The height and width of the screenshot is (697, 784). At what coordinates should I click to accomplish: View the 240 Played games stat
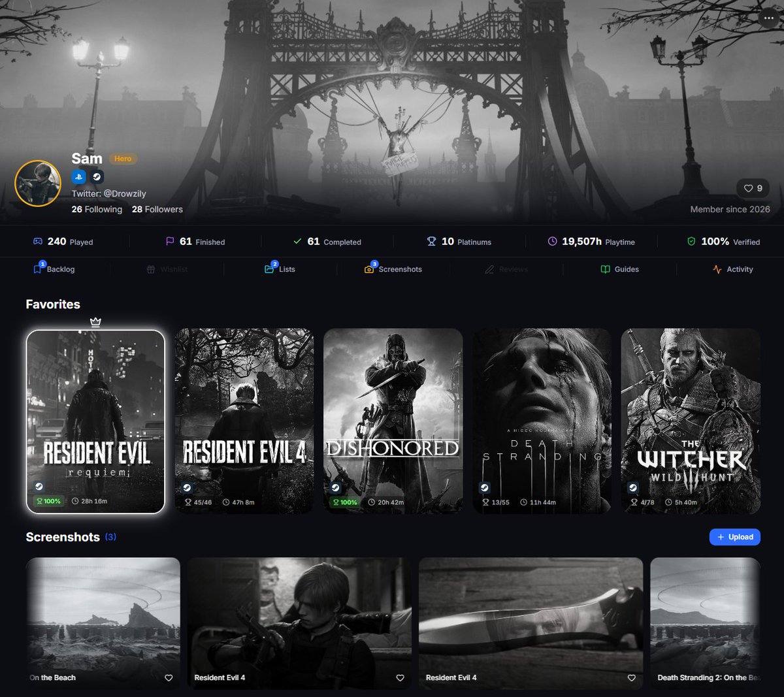point(63,242)
